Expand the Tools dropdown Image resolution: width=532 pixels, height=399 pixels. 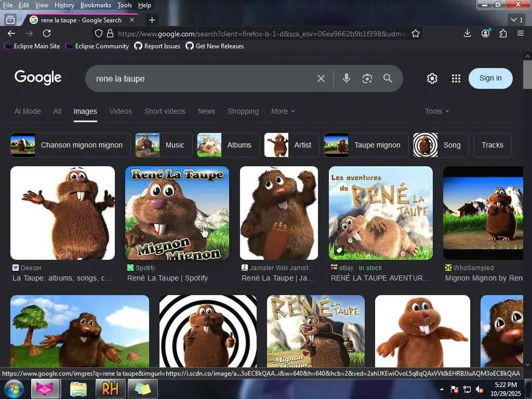(436, 111)
